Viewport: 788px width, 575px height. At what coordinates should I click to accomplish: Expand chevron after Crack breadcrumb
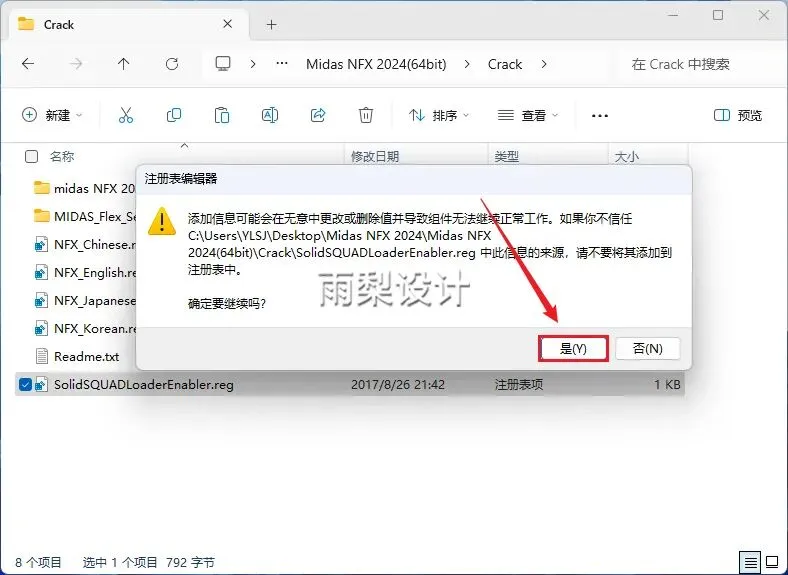544,64
